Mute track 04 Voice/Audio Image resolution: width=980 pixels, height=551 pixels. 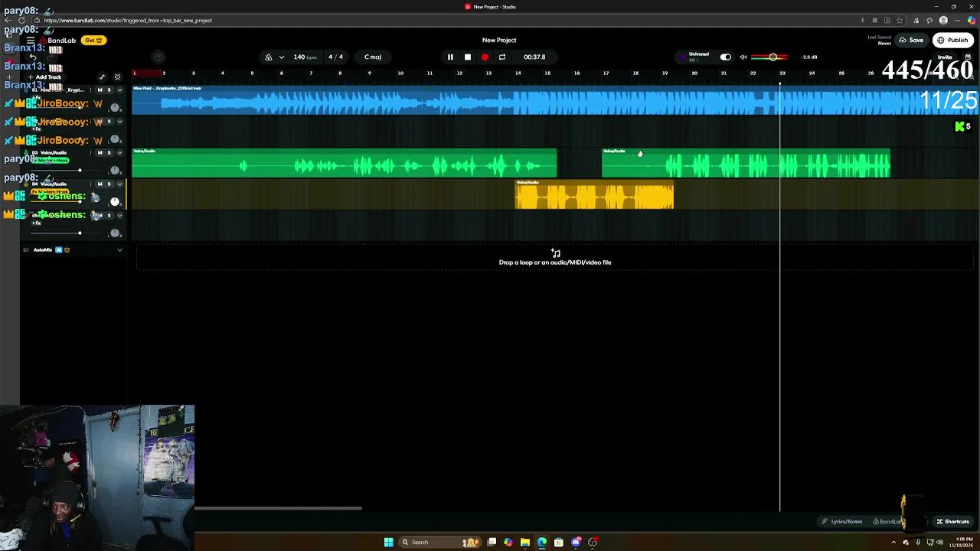pos(100,184)
